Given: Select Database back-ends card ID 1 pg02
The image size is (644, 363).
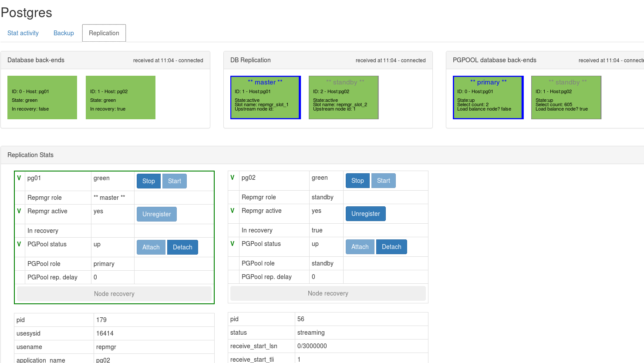Looking at the screenshot, I should click(x=121, y=97).
